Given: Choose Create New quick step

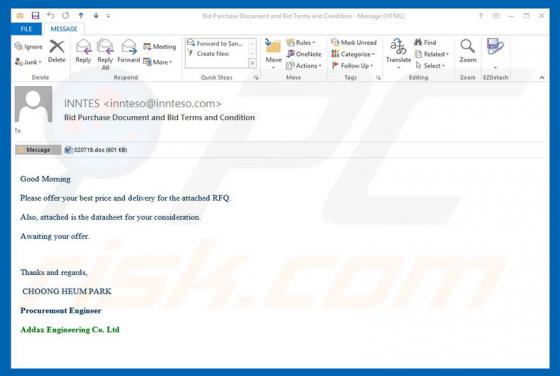Looking at the screenshot, I should (x=209, y=54).
